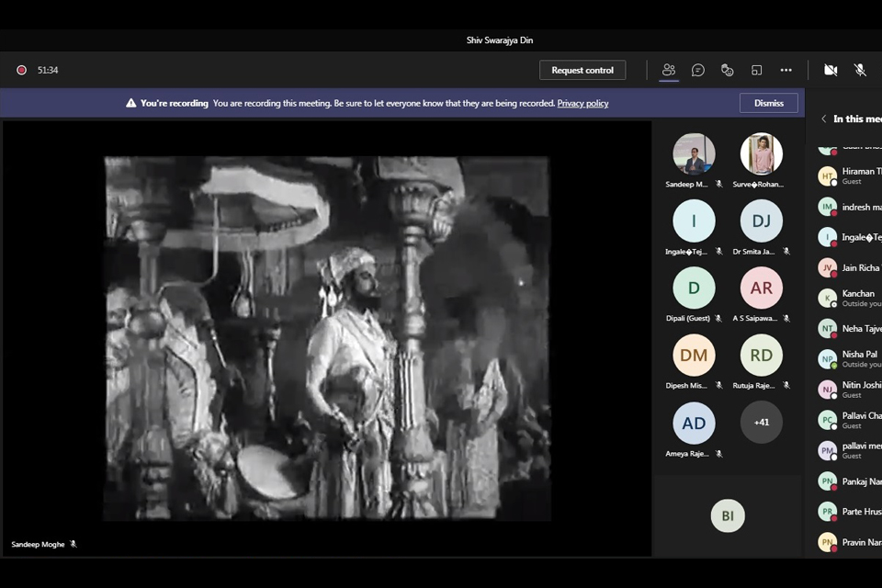Open the Privacy policy link
882x588 pixels.
point(582,103)
